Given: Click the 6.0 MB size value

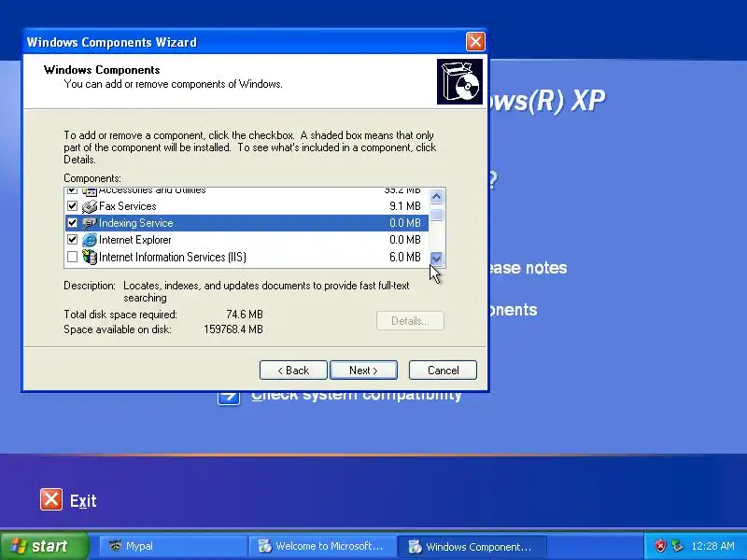Looking at the screenshot, I should [405, 258].
